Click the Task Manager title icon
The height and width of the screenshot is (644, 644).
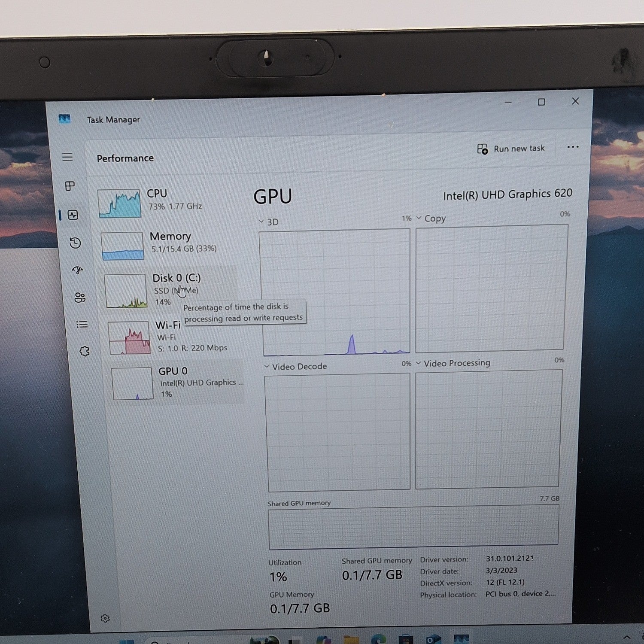point(64,118)
